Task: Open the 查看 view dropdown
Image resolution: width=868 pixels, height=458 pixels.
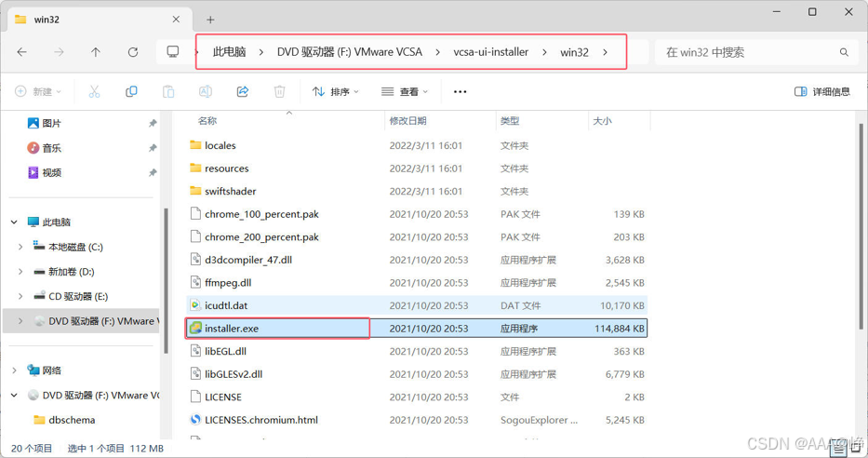Action: [x=405, y=91]
